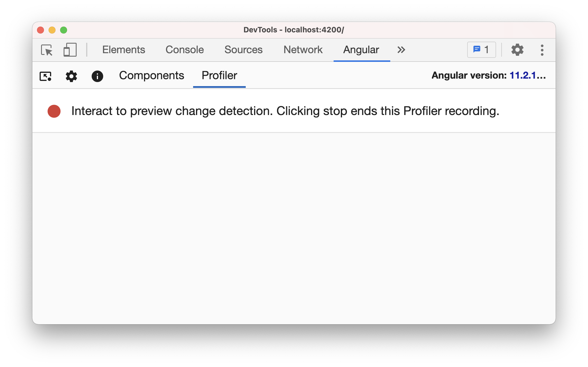Click the Angular version number link
Image resolution: width=588 pixels, height=367 pixels.
[x=527, y=76]
